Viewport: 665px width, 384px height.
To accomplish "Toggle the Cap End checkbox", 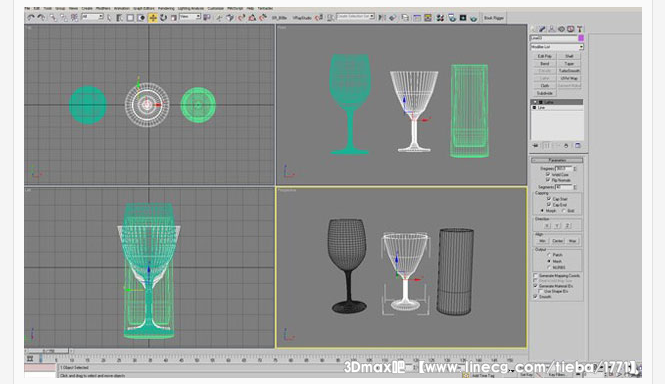I will click(x=549, y=205).
